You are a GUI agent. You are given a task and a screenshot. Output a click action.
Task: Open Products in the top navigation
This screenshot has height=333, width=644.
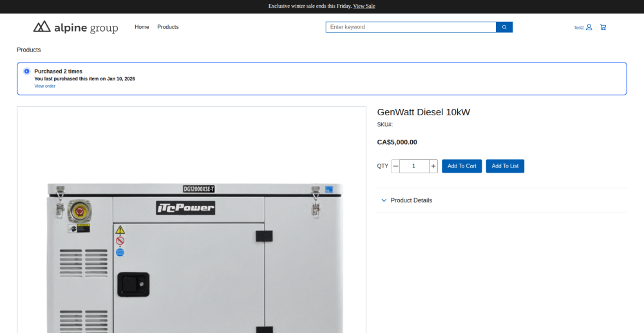click(x=168, y=27)
